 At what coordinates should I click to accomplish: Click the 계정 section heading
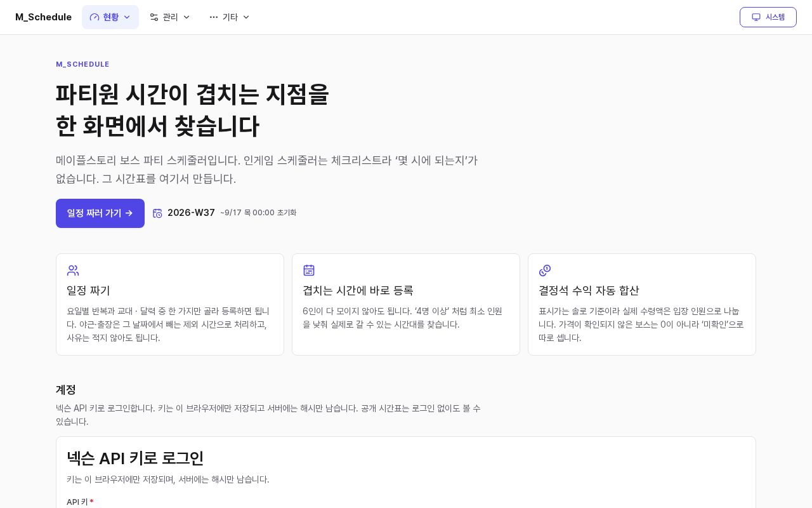pos(66,390)
